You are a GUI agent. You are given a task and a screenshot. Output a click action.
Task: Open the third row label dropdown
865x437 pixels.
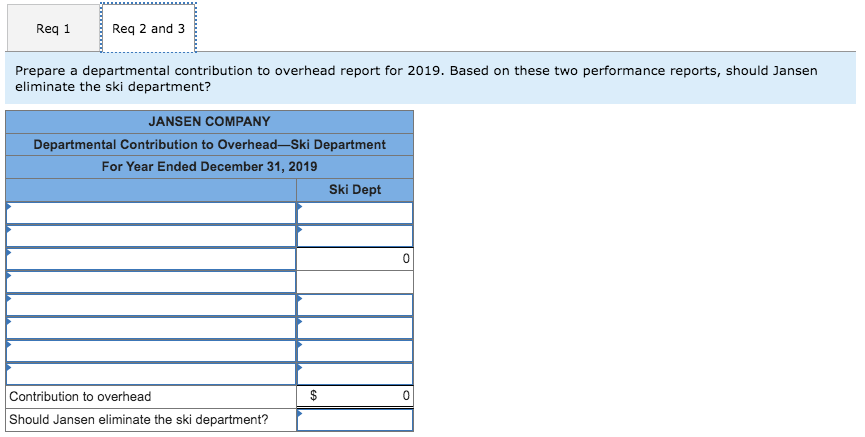point(151,259)
